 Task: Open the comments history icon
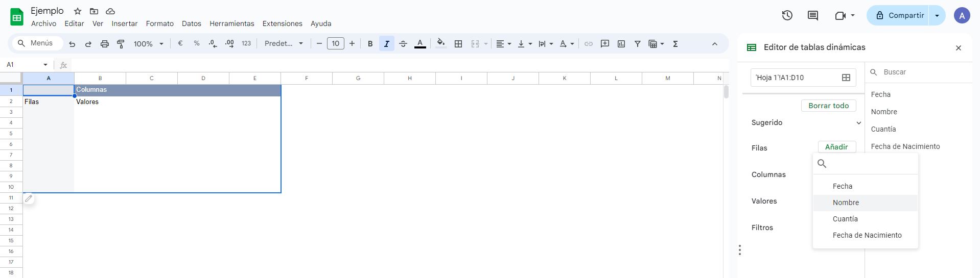813,15
